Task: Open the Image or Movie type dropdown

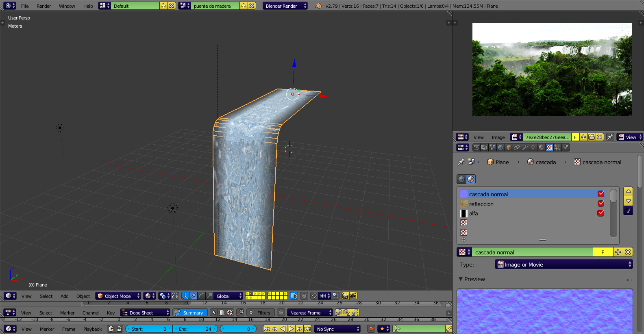Action: [x=563, y=265]
